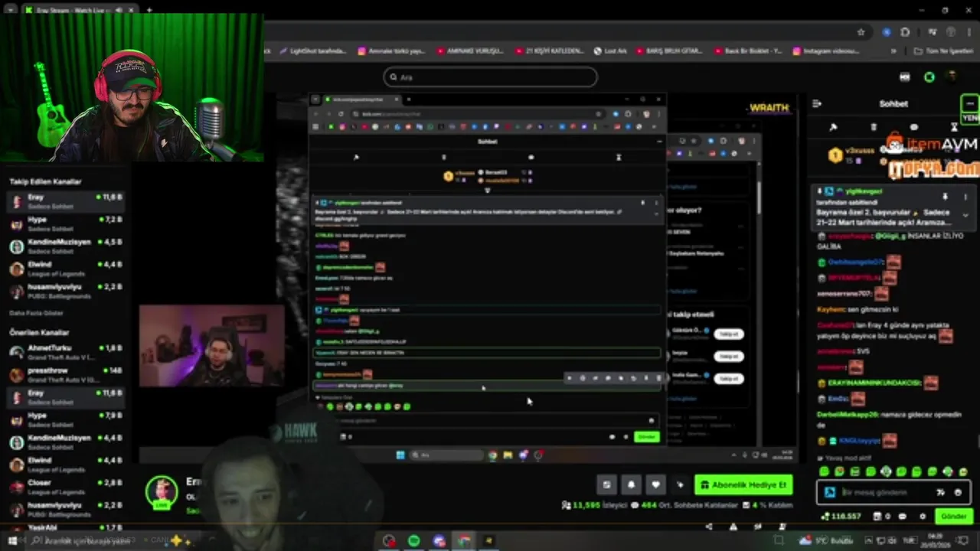
Task: Send chat message with Gönder button
Action: coord(953,517)
